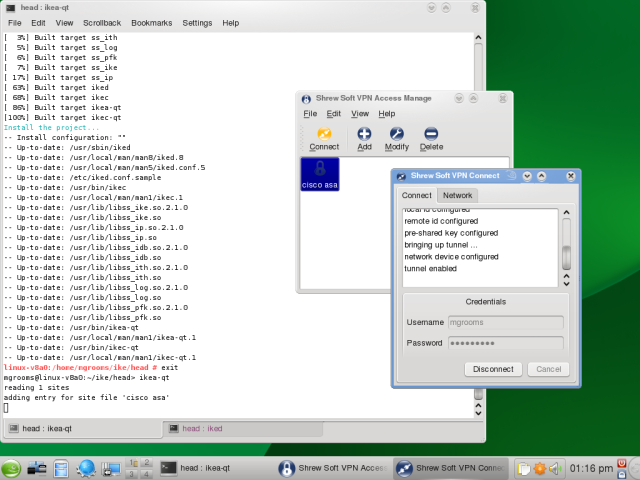This screenshot has width=640, height=480.
Task: Switch to the Network tab
Action: click(x=457, y=195)
